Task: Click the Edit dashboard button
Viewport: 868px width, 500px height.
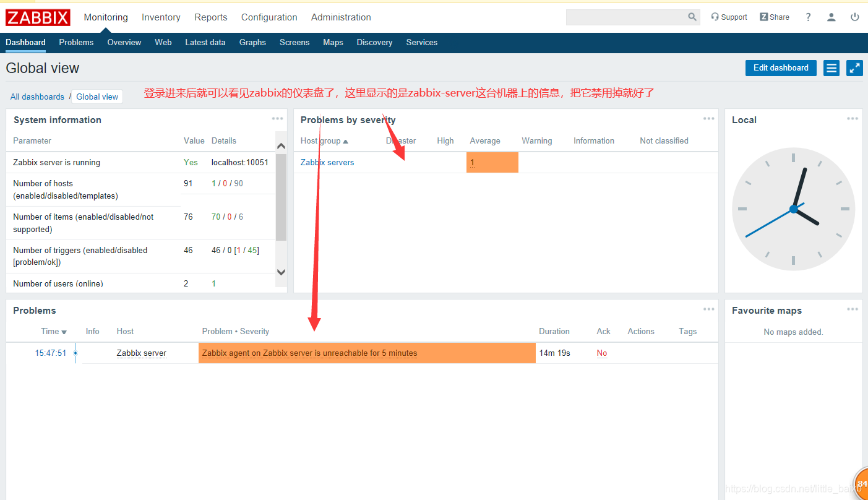Action: pyautogui.click(x=781, y=68)
